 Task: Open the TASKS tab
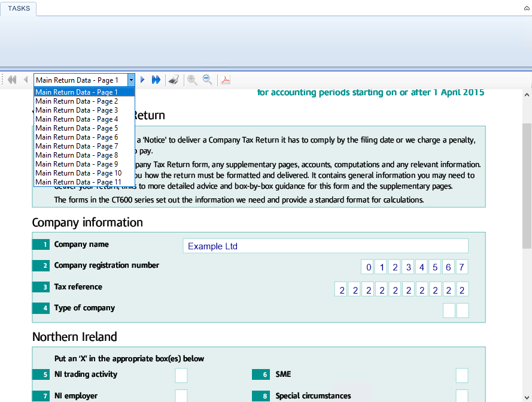click(x=19, y=8)
